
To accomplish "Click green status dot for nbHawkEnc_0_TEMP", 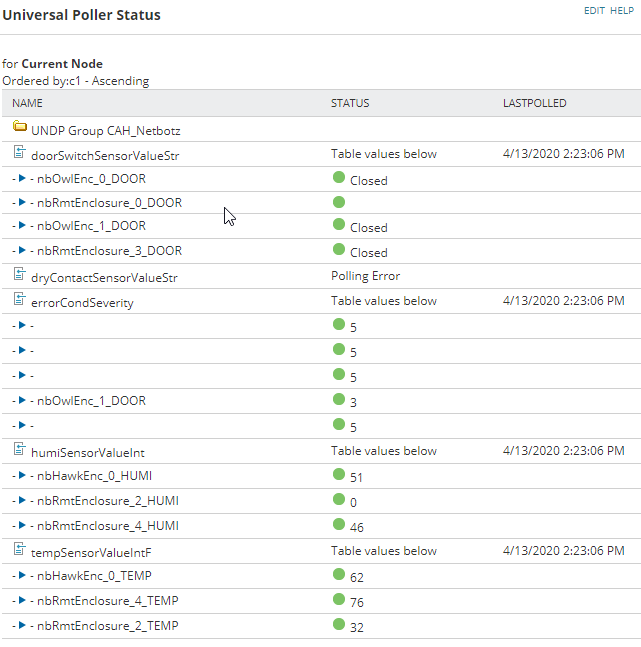I will 339,574.
